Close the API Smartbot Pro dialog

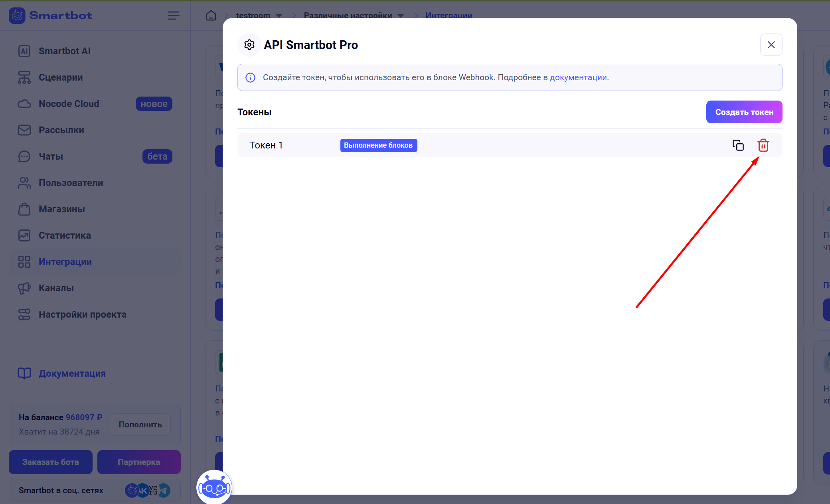point(771,45)
